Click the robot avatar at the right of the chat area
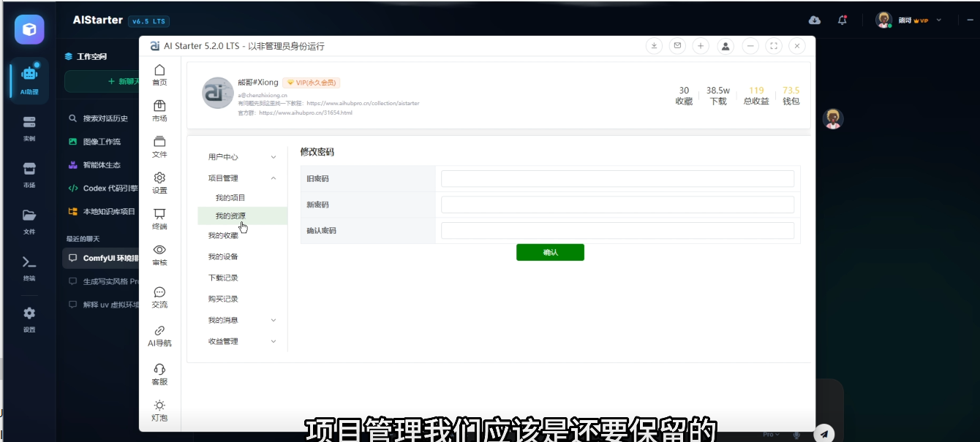Image resolution: width=980 pixels, height=442 pixels. point(833,118)
